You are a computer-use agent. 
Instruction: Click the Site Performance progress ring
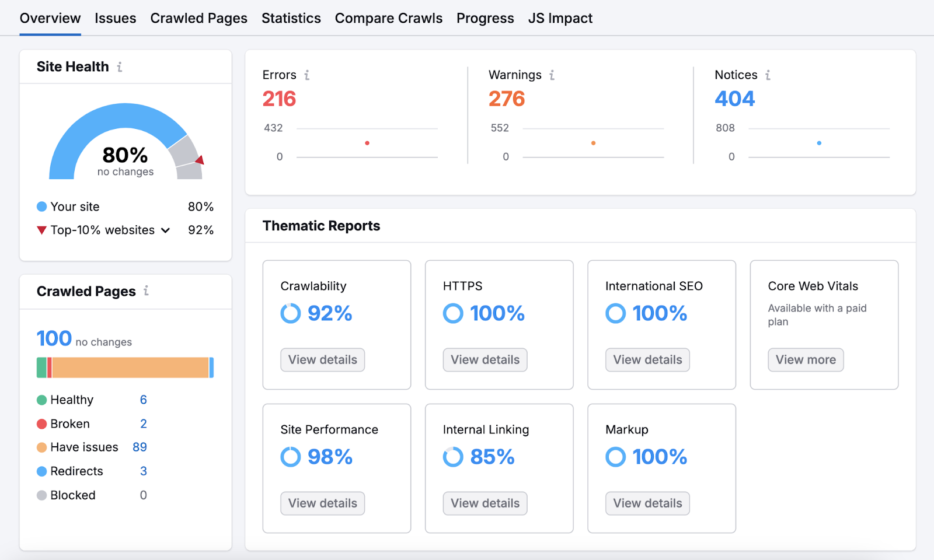290,457
